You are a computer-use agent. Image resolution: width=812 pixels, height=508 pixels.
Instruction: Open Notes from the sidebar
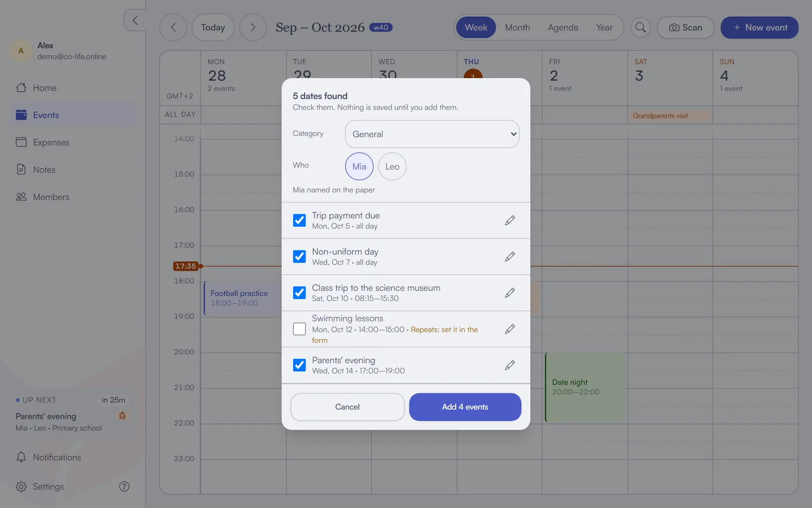(x=73, y=169)
